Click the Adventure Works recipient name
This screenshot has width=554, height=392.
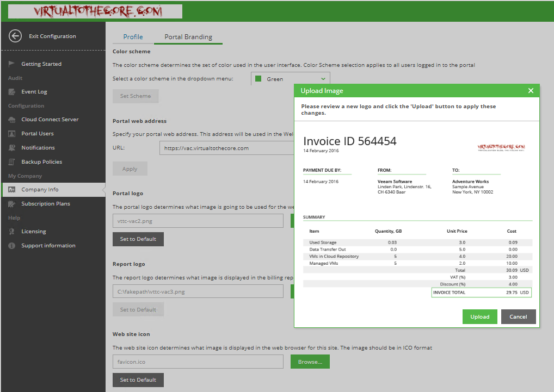pyautogui.click(x=471, y=182)
